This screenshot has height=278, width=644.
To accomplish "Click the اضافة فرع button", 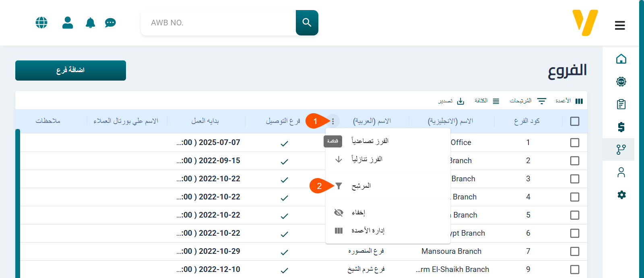I will (70, 71).
